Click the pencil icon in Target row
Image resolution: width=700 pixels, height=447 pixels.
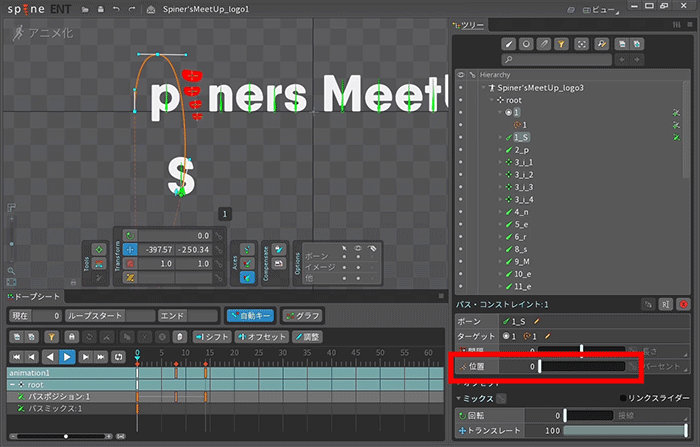point(547,336)
